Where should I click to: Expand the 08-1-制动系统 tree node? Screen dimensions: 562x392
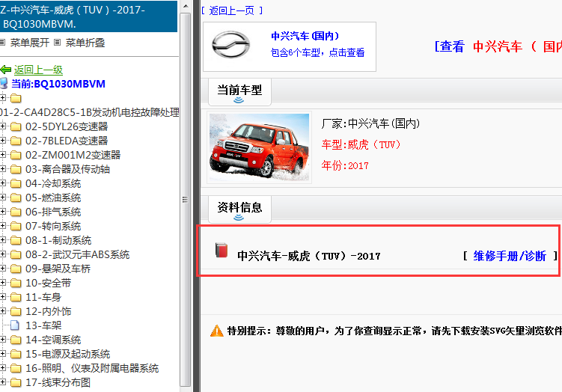(x=2, y=240)
